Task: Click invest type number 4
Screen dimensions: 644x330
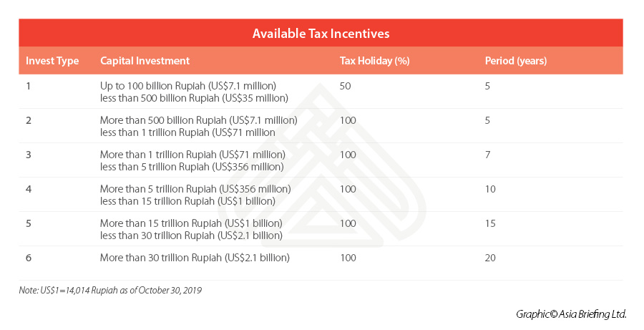Action: [x=29, y=189]
